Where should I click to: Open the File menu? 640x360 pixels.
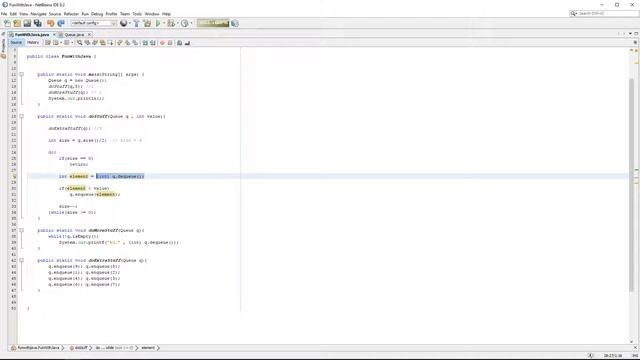tap(4, 14)
